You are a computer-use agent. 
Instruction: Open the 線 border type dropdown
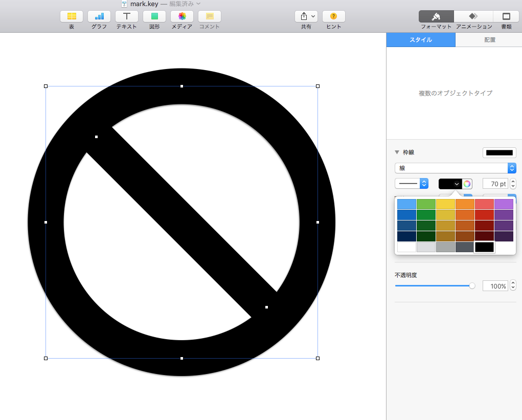pos(456,168)
